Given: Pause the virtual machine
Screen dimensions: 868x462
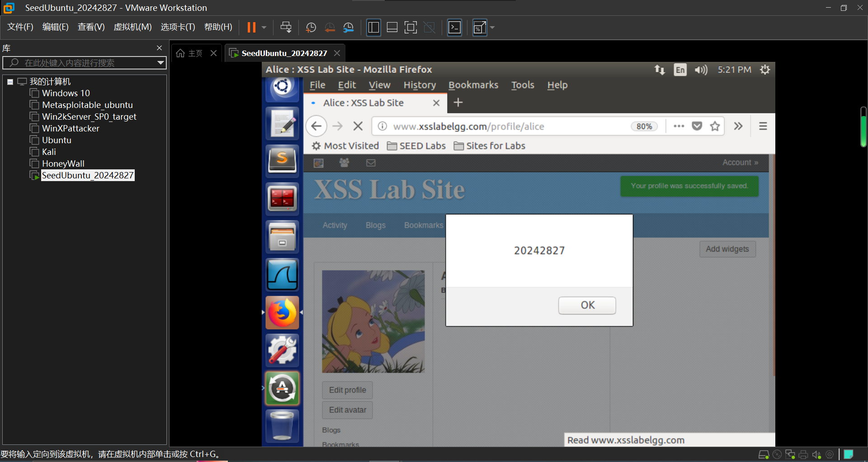Looking at the screenshot, I should pos(251,28).
